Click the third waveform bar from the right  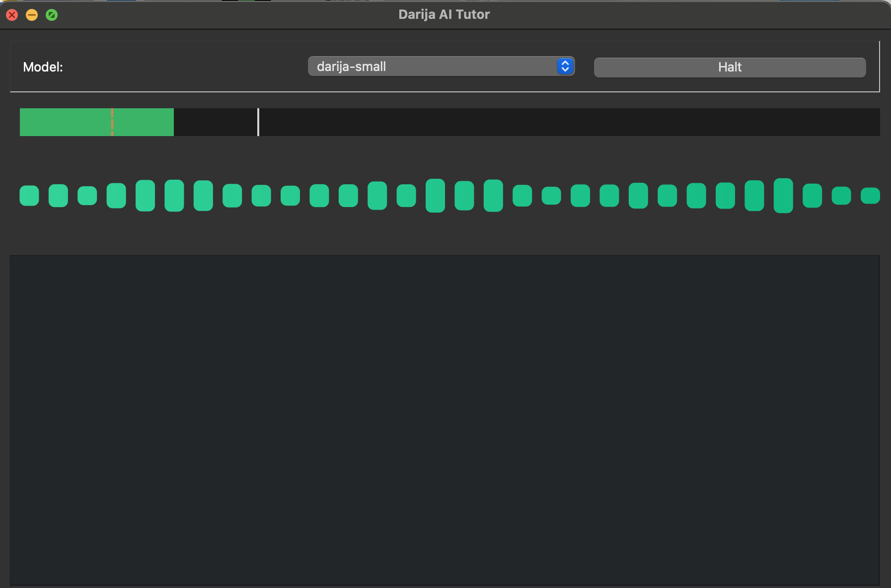pyautogui.click(x=812, y=196)
